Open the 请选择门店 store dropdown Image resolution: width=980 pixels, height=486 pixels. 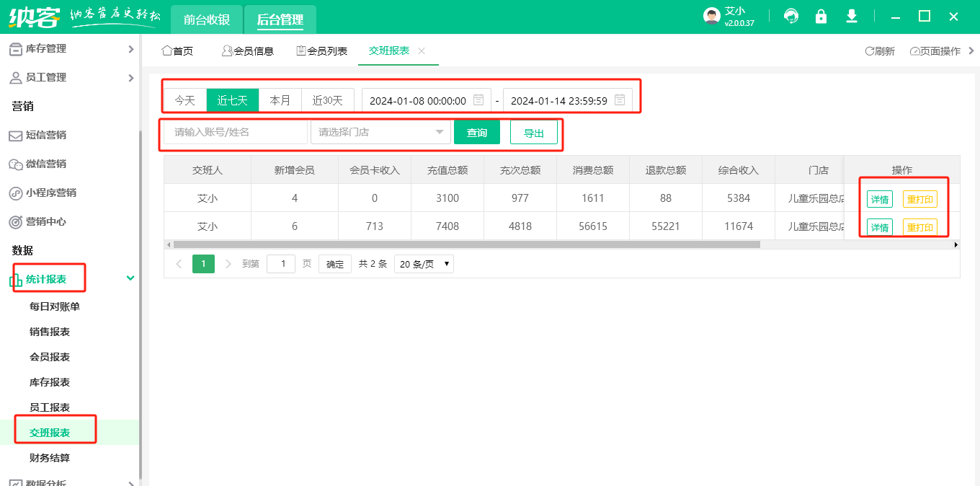[380, 132]
